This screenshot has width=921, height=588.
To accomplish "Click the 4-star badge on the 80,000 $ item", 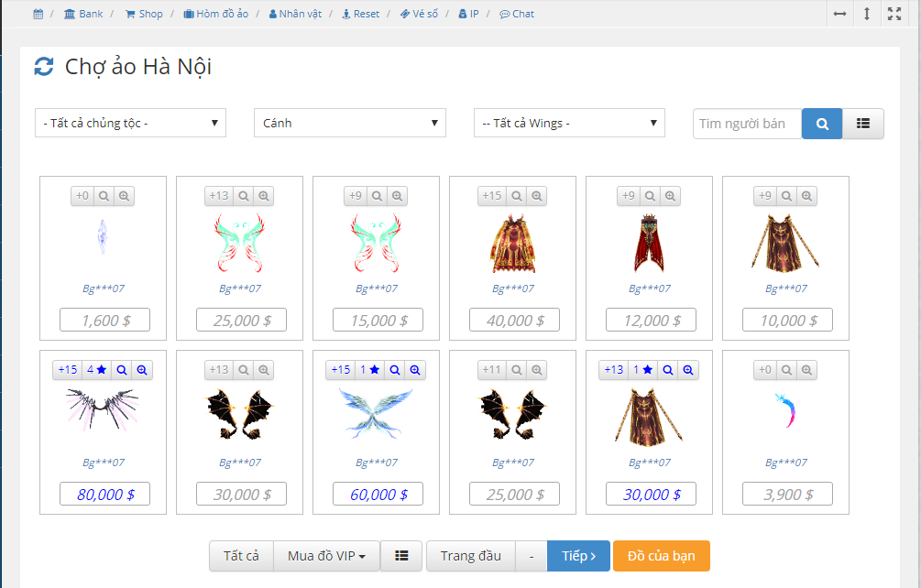I will click(97, 370).
